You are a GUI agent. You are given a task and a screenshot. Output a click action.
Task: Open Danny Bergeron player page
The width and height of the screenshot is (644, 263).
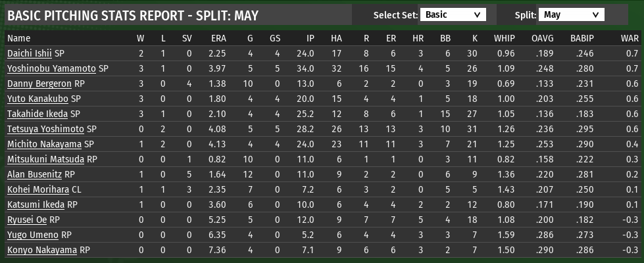click(x=39, y=84)
